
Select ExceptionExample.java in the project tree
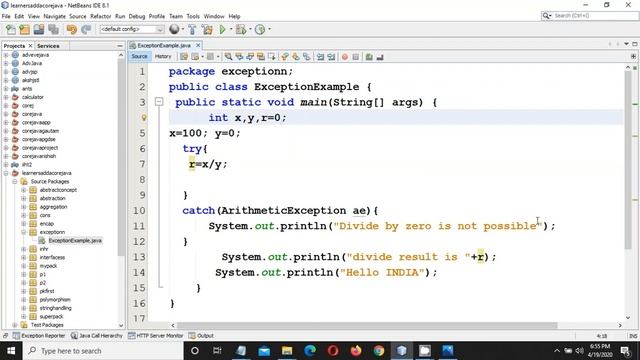(75, 240)
